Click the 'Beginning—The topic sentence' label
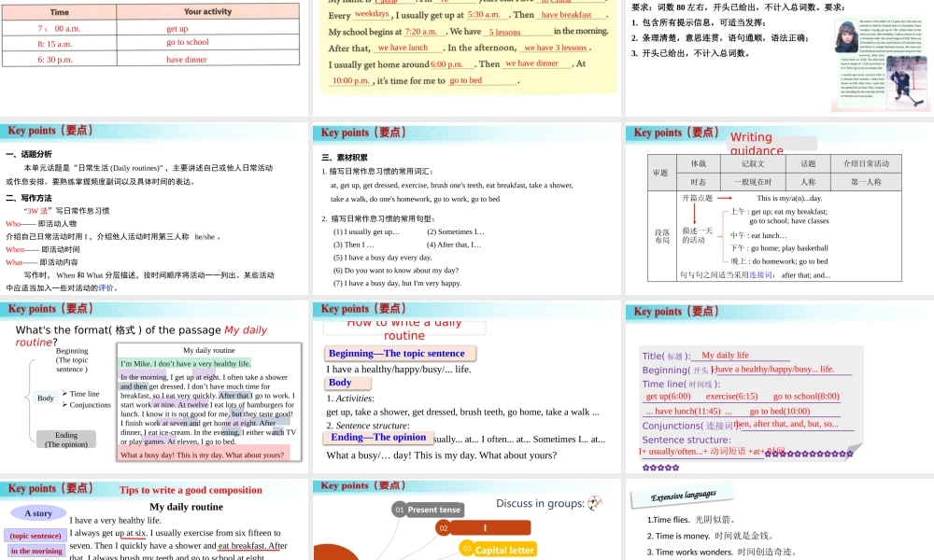This screenshot has height=560, width=934. [x=400, y=354]
